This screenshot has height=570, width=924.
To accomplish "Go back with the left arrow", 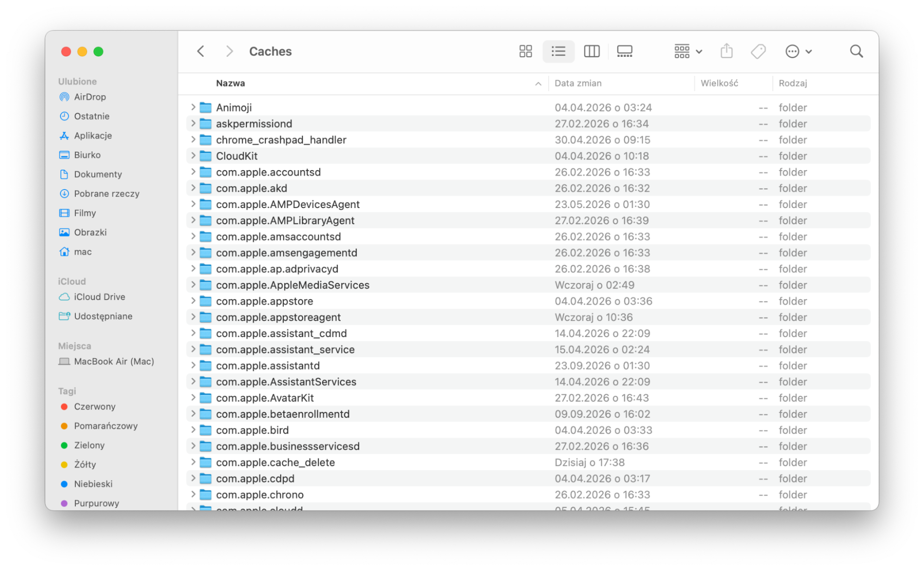I will (201, 51).
